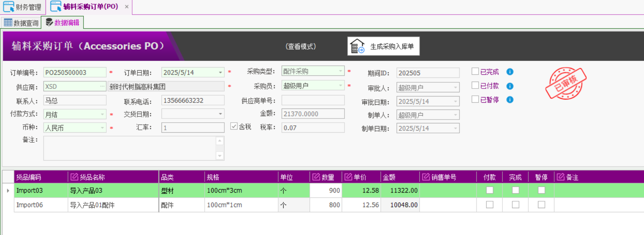Click the amount cell 10048.00

click(x=400, y=205)
